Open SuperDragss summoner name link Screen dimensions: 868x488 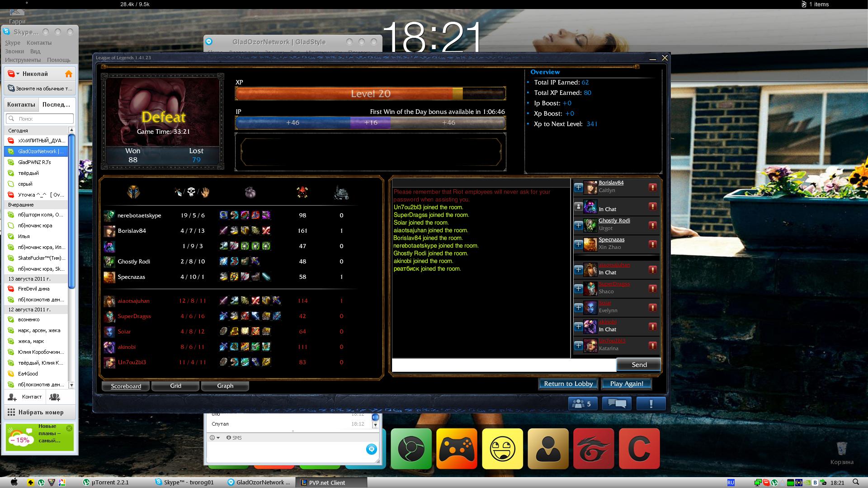(x=614, y=284)
